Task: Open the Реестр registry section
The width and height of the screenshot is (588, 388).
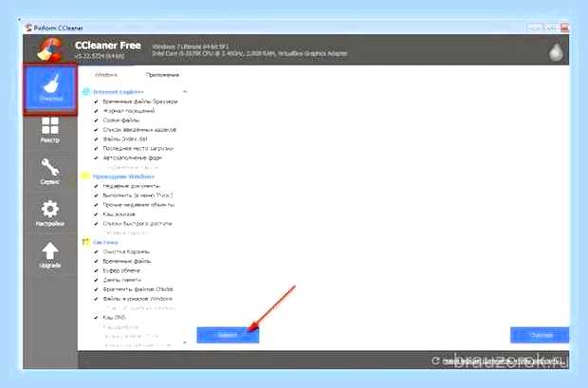Action: (x=50, y=130)
